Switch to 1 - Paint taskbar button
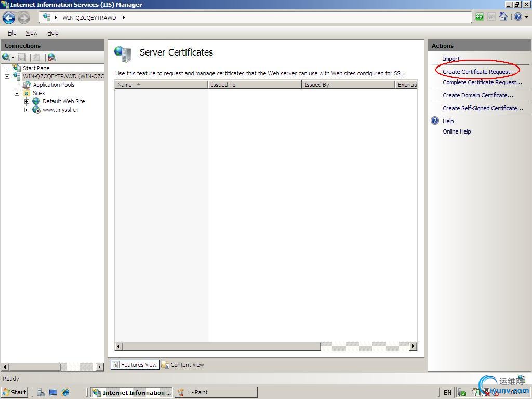The width and height of the screenshot is (532, 399). coord(216,392)
